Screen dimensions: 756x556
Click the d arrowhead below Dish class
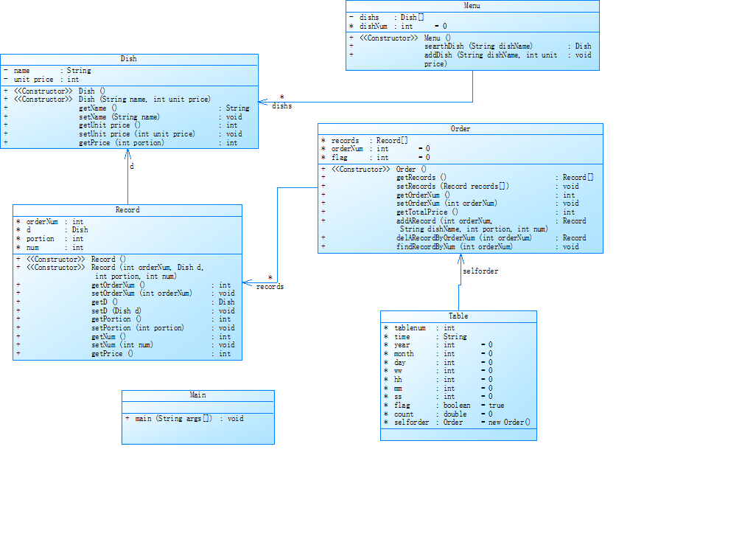[127, 154]
